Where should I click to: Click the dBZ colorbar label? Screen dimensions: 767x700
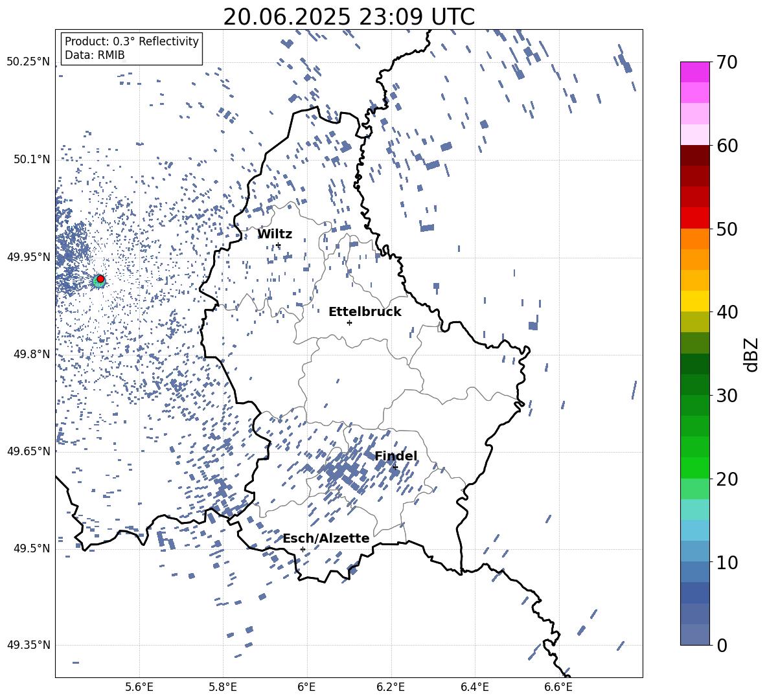pos(752,354)
